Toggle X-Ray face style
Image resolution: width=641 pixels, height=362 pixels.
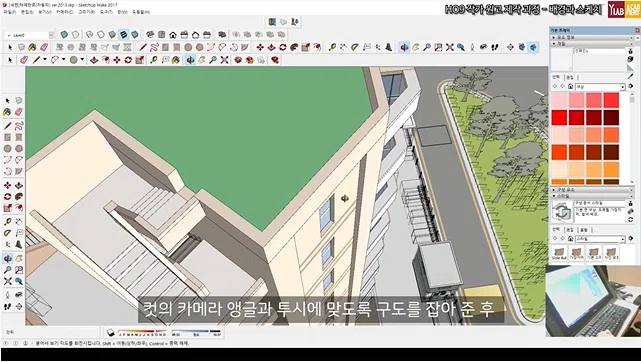pos(64,35)
